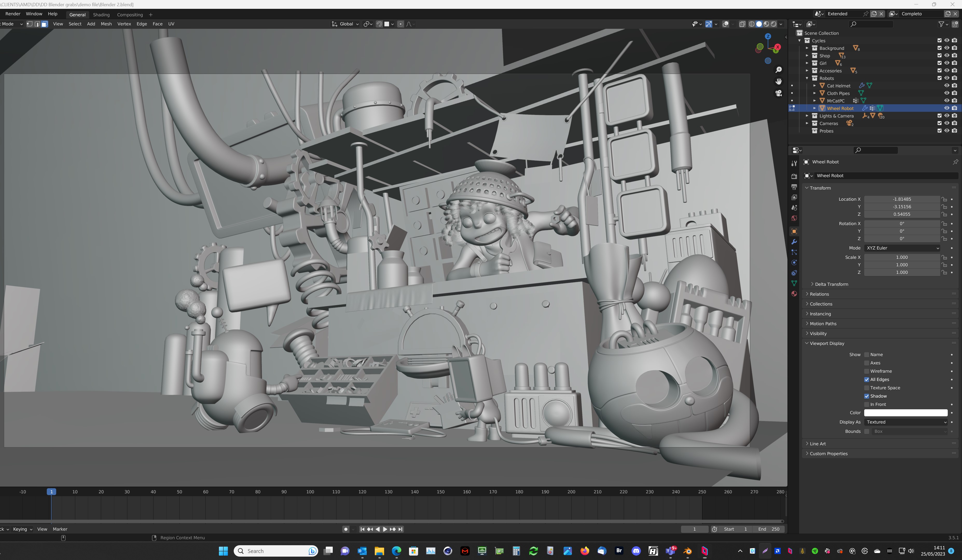The height and width of the screenshot is (560, 962).
Task: Switch to the Shading workspace tab
Action: [101, 15]
